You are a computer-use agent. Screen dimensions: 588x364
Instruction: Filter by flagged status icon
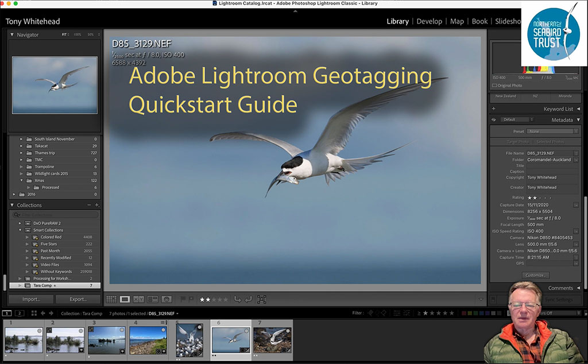pyautogui.click(x=370, y=313)
